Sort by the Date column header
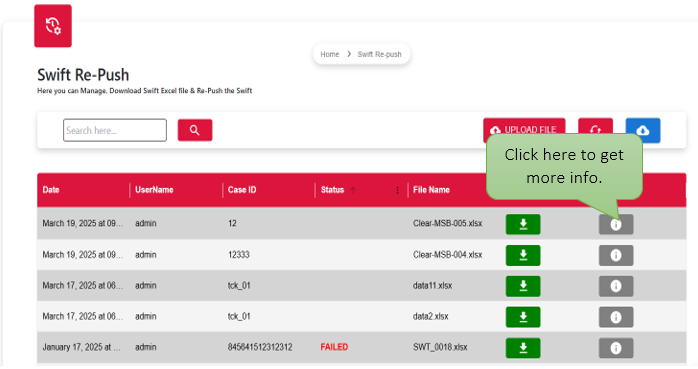 coord(51,190)
